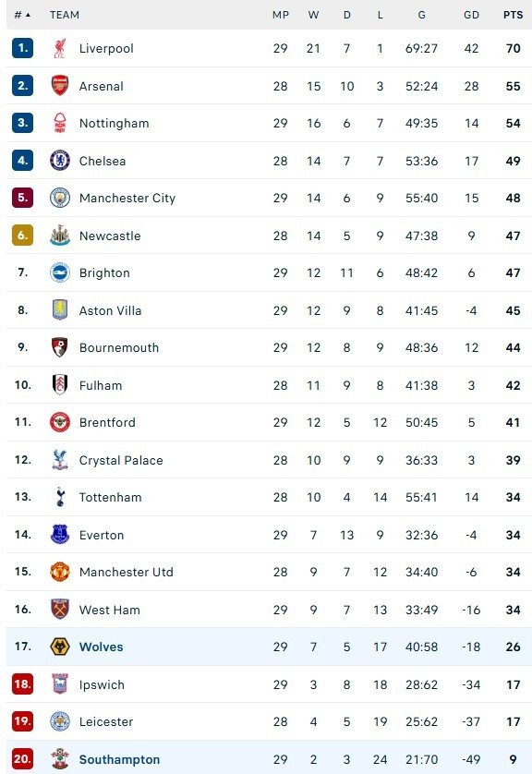Click the Arsenal club crest icon
This screenshot has width=532, height=774.
60,86
